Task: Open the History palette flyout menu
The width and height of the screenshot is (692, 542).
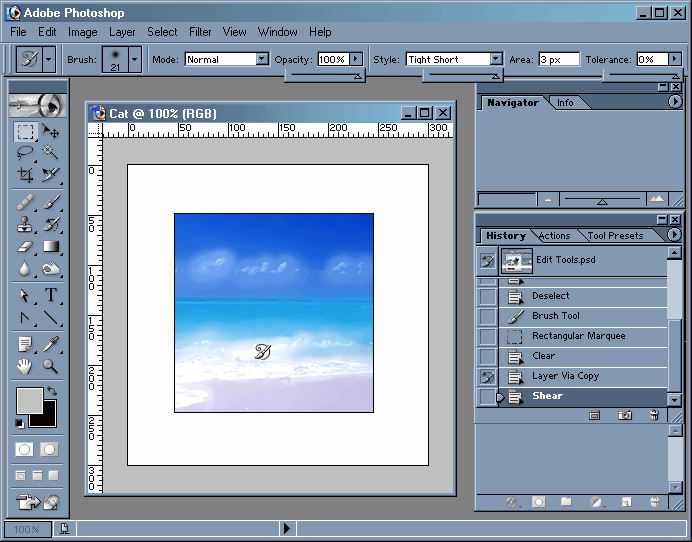Action: click(674, 235)
